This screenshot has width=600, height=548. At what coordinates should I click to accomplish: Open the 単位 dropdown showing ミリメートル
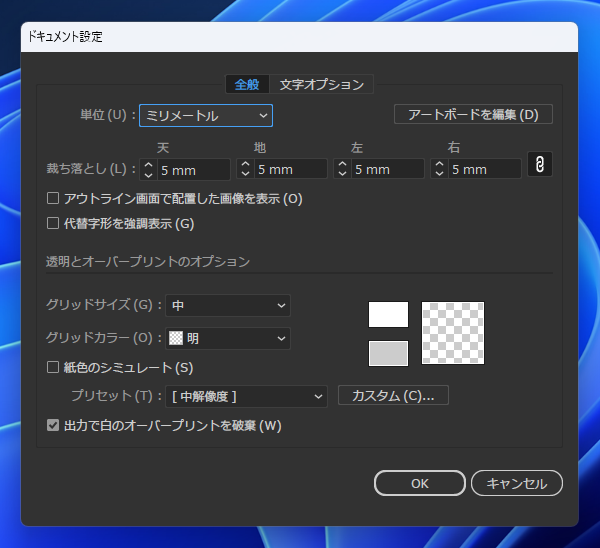tap(206, 116)
